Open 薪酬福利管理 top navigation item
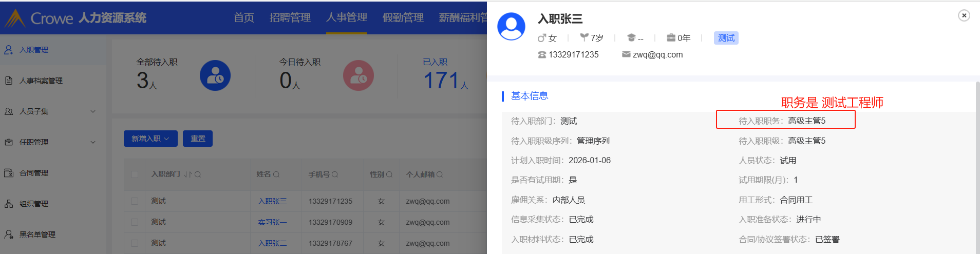Image resolution: width=980 pixels, height=254 pixels. coord(463,17)
